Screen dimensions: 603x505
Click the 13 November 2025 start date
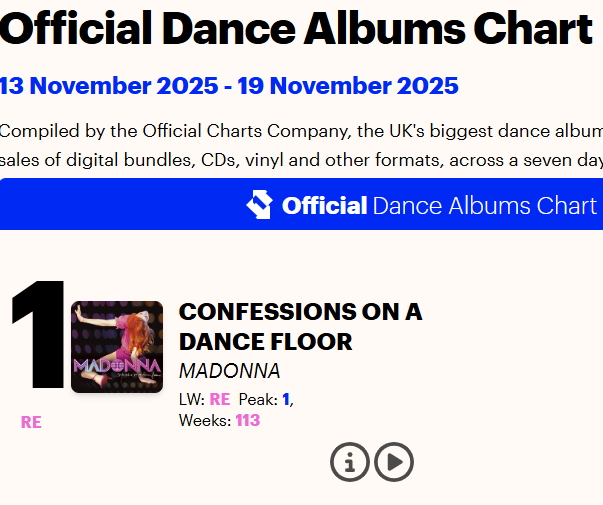click(x=108, y=85)
